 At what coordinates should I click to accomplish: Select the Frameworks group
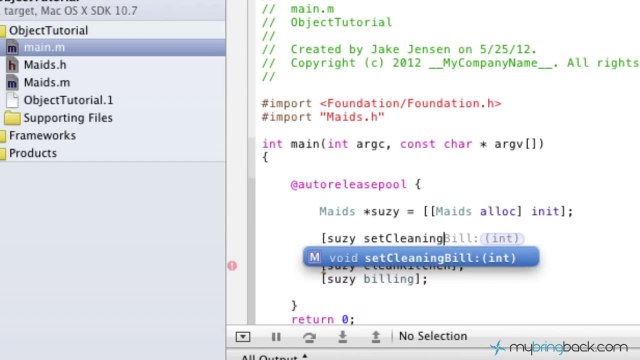pyautogui.click(x=42, y=135)
